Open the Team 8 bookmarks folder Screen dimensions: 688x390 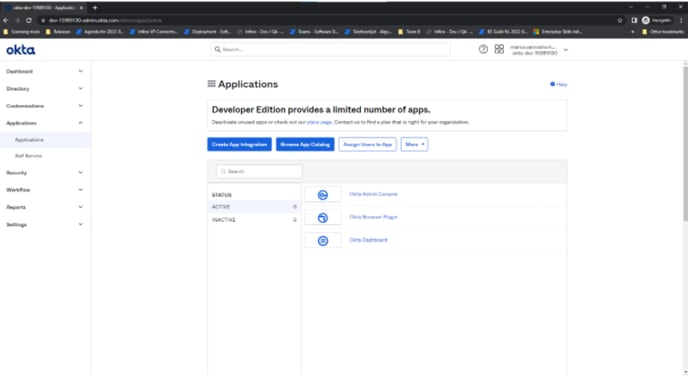click(409, 32)
